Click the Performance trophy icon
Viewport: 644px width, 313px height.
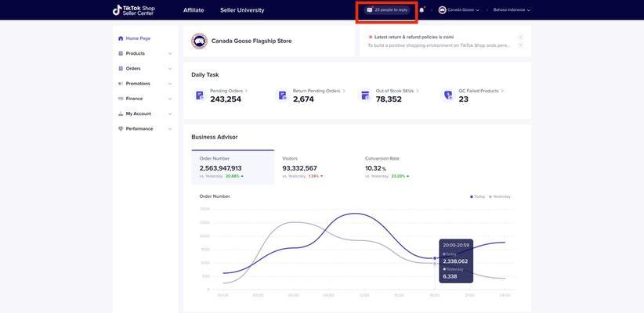(x=121, y=129)
